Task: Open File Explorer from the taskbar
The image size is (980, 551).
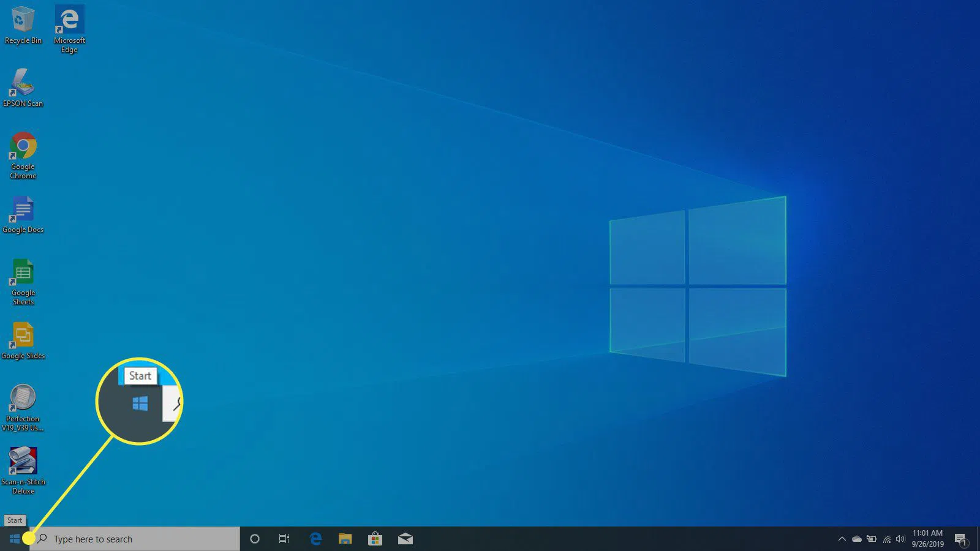Action: 345,539
